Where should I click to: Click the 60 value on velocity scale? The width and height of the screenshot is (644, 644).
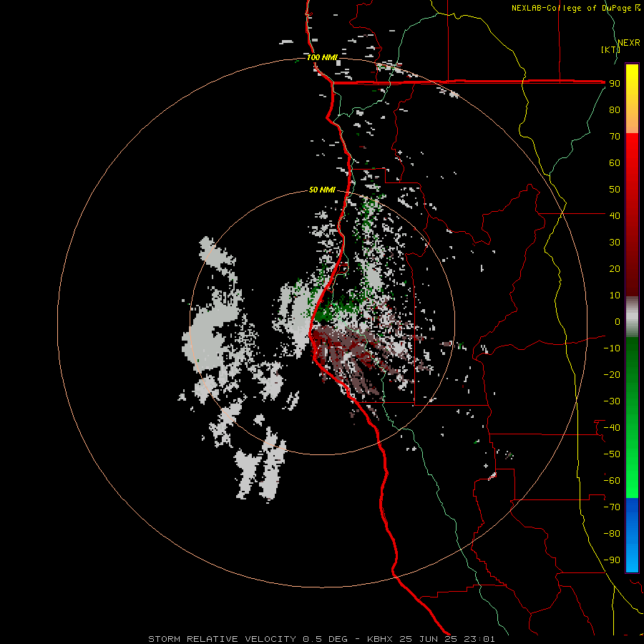click(x=615, y=163)
